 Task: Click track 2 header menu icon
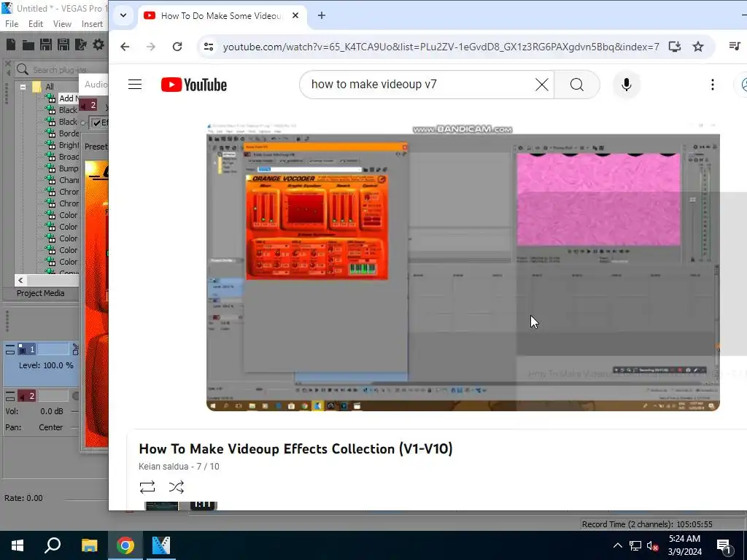point(10,396)
